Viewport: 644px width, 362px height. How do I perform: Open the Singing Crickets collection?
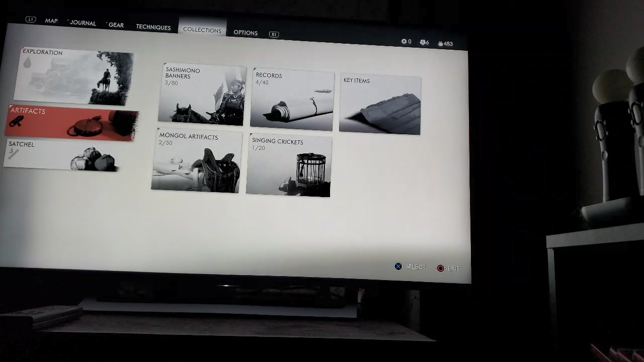click(289, 165)
